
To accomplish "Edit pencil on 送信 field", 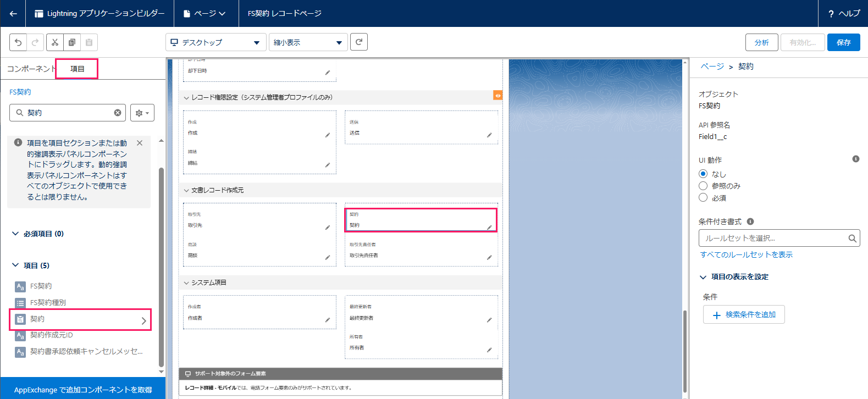I will click(x=489, y=135).
